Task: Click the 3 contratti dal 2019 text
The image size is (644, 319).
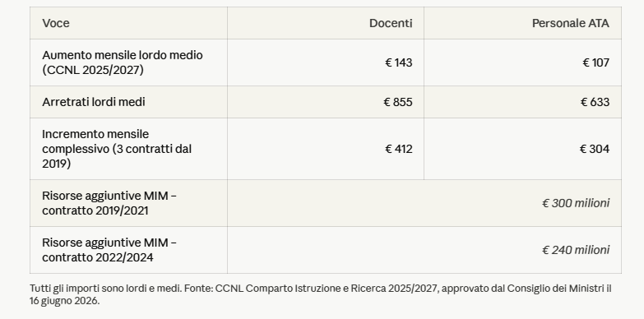Action: (x=117, y=156)
